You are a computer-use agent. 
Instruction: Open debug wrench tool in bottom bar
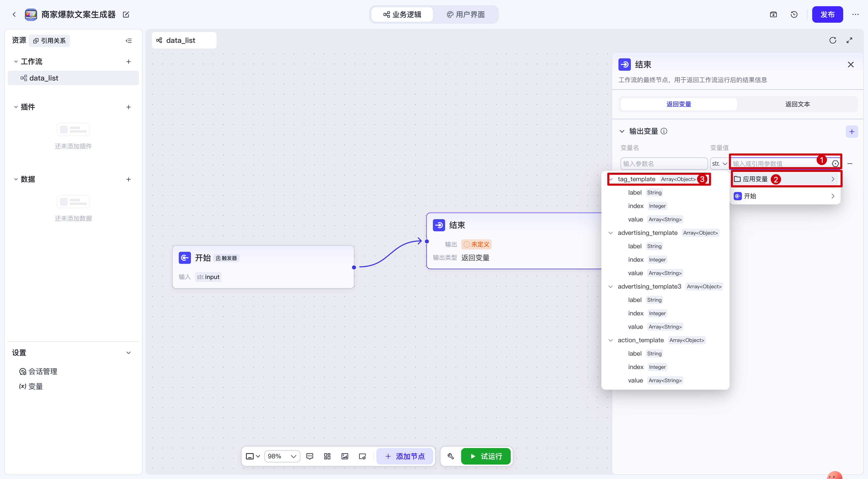pos(451,457)
